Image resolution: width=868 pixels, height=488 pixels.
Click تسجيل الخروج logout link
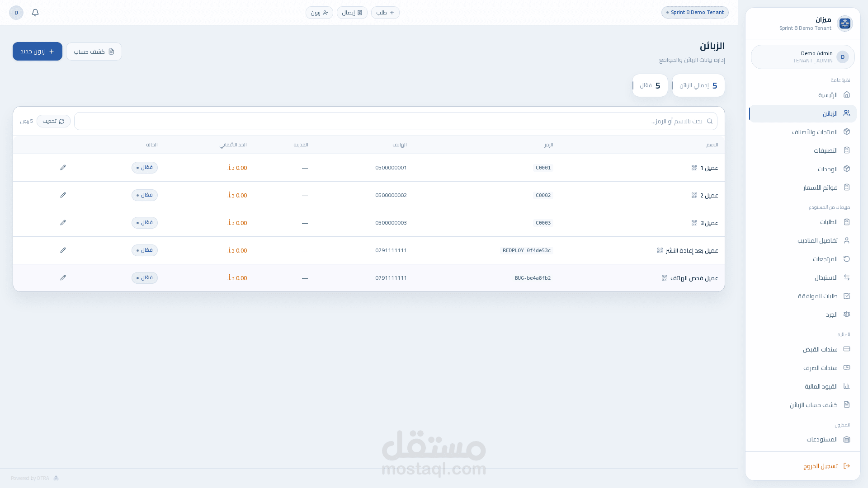820,466
